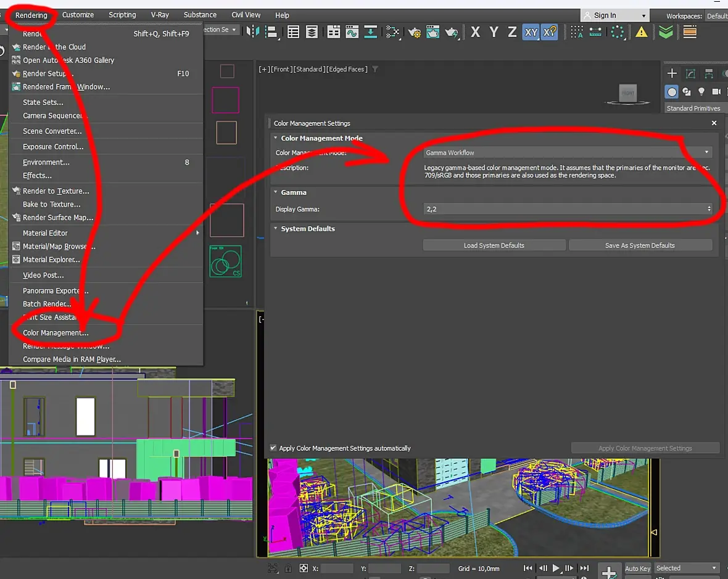
Task: Open the V-Ray menu
Action: point(160,15)
